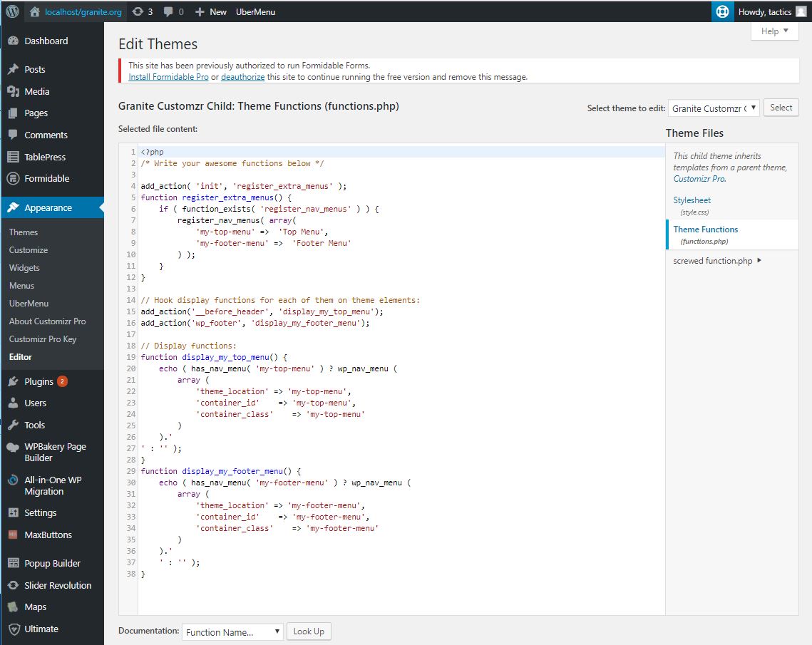Click the "Theme Files" heading
Screen dimensions: 812x645
[x=694, y=133]
